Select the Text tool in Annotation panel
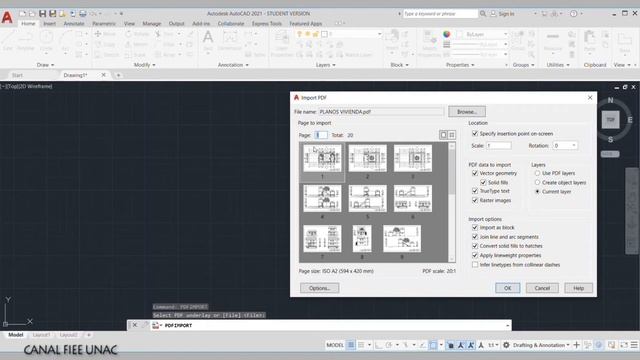The height and width of the screenshot is (360, 640). pos(208,40)
